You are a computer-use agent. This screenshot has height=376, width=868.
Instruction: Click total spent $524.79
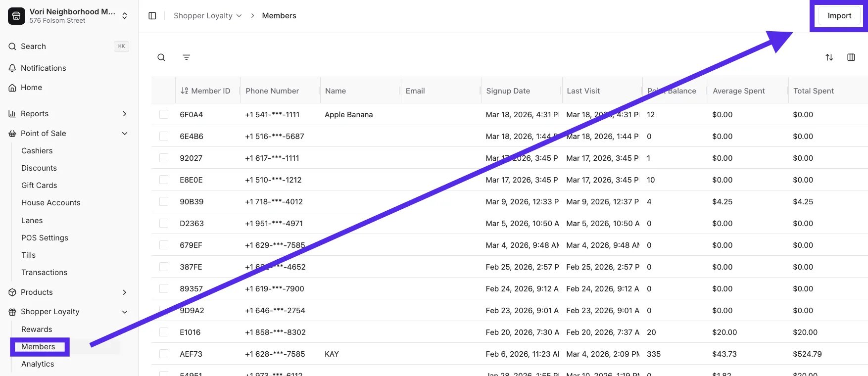pyautogui.click(x=807, y=354)
